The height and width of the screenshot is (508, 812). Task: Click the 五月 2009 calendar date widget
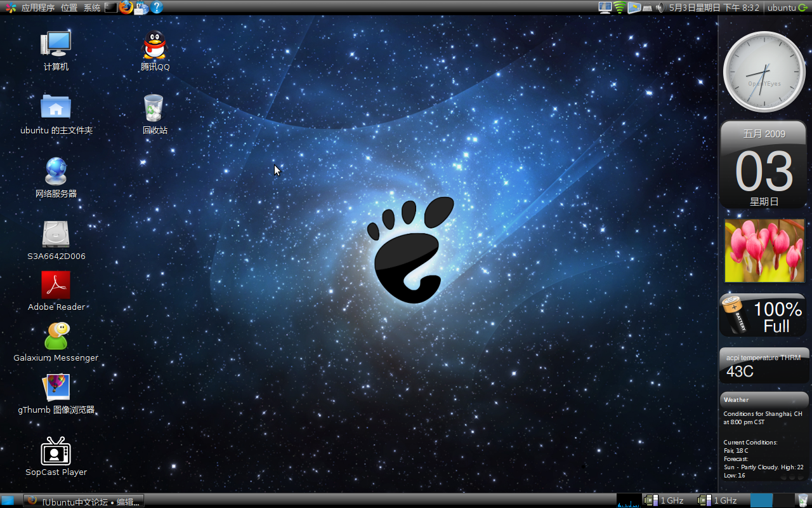point(764,165)
